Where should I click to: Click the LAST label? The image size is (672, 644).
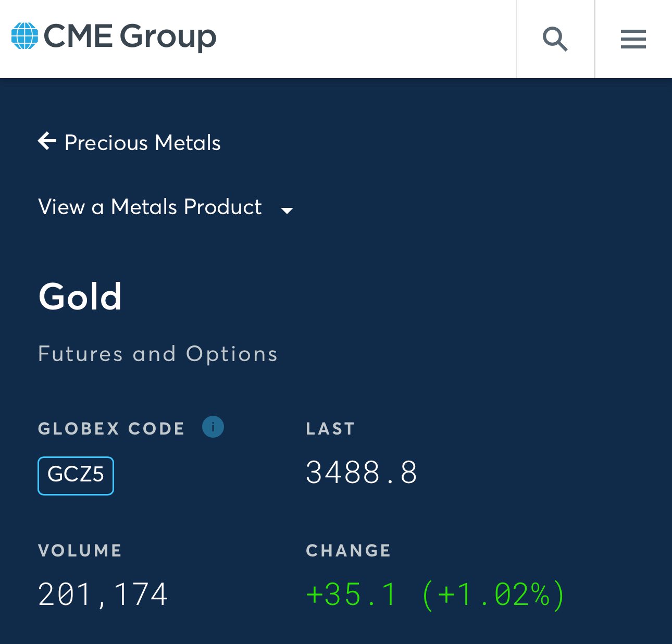click(x=330, y=429)
